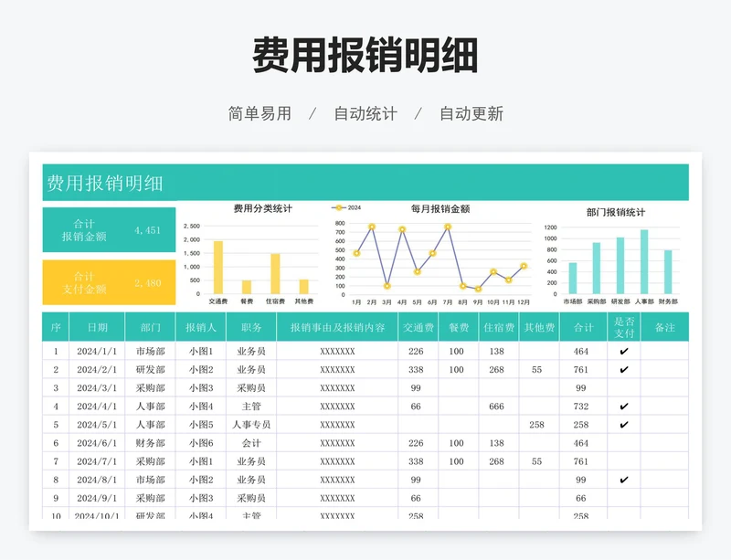Select empty 是否支付 cell in row 3
Screen dimensions: 731x560
[x=624, y=388]
